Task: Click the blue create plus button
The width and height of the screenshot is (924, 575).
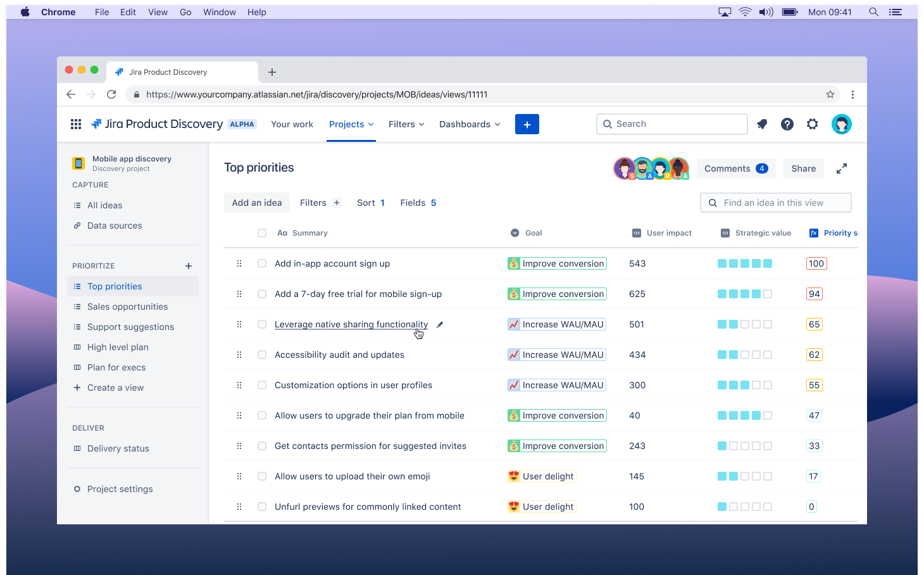Action: pos(527,124)
